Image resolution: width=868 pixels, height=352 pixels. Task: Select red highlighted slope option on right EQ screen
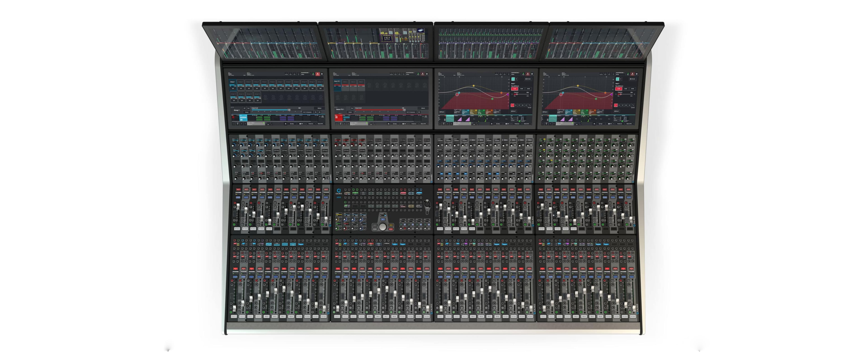tap(618, 88)
